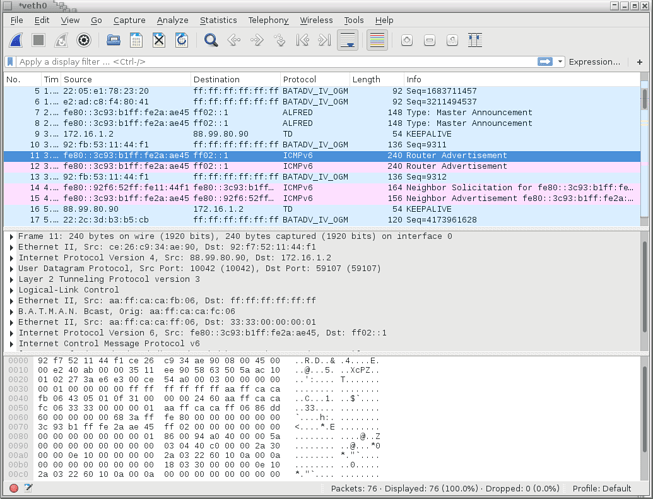Apply display filter arrow button
The image size is (653, 499).
(545, 62)
